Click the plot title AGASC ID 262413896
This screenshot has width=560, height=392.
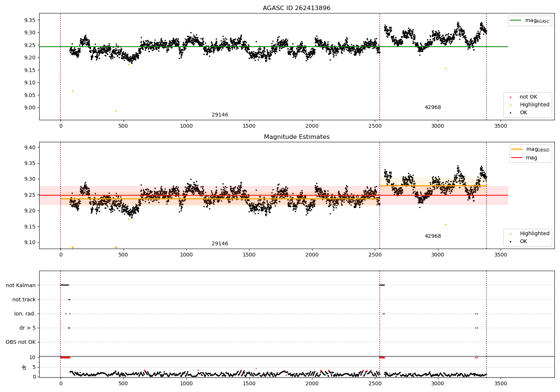296,8
